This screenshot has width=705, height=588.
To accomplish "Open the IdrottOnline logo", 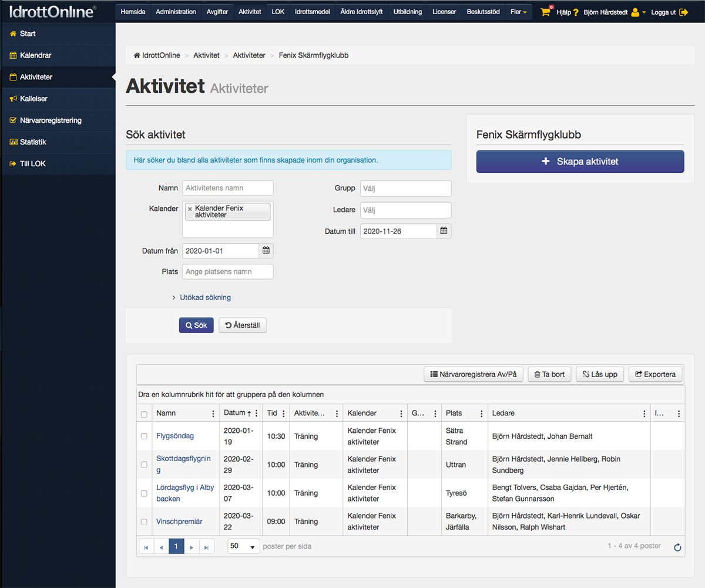I will [x=53, y=11].
